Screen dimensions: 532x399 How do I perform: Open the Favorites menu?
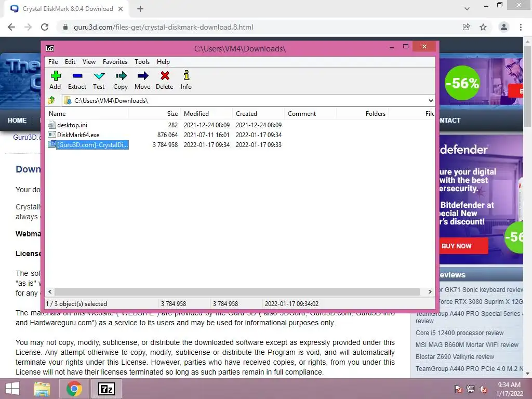[x=115, y=62]
